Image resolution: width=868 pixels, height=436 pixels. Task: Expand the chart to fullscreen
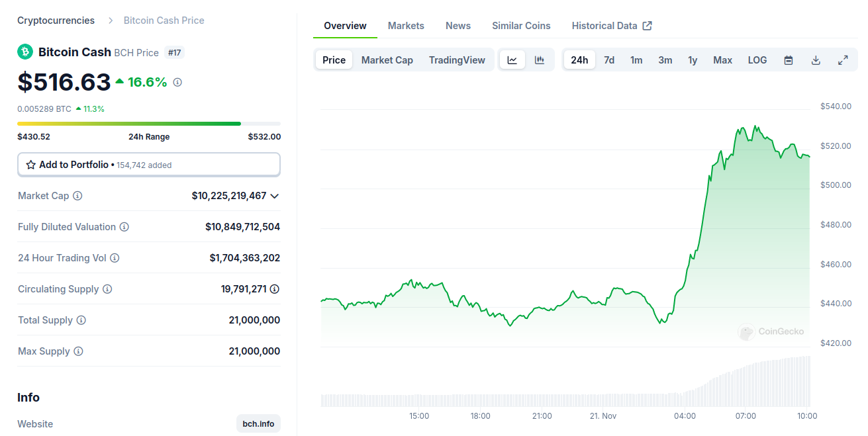point(843,60)
